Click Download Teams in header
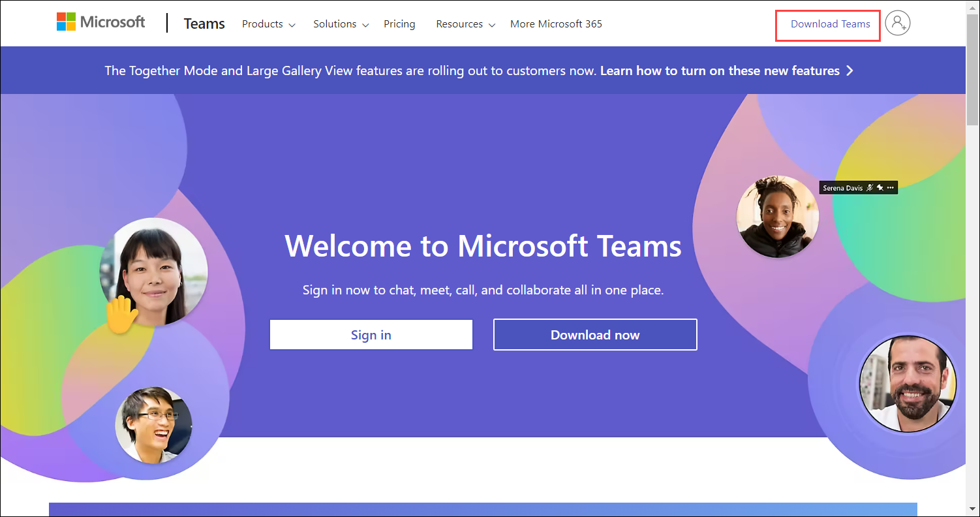 pyautogui.click(x=830, y=24)
